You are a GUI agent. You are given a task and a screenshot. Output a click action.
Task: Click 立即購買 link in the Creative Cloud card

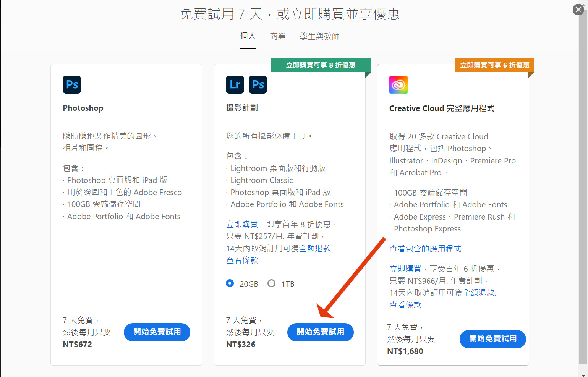[405, 269]
